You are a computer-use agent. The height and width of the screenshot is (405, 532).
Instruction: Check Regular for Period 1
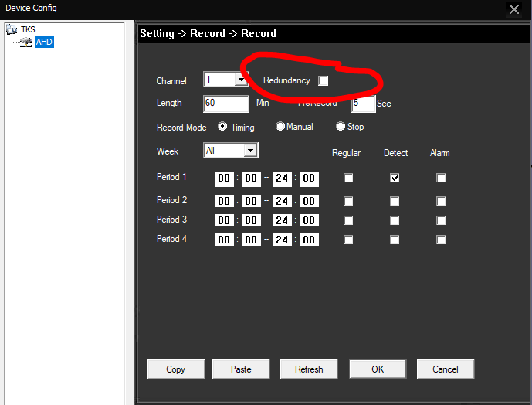click(348, 178)
